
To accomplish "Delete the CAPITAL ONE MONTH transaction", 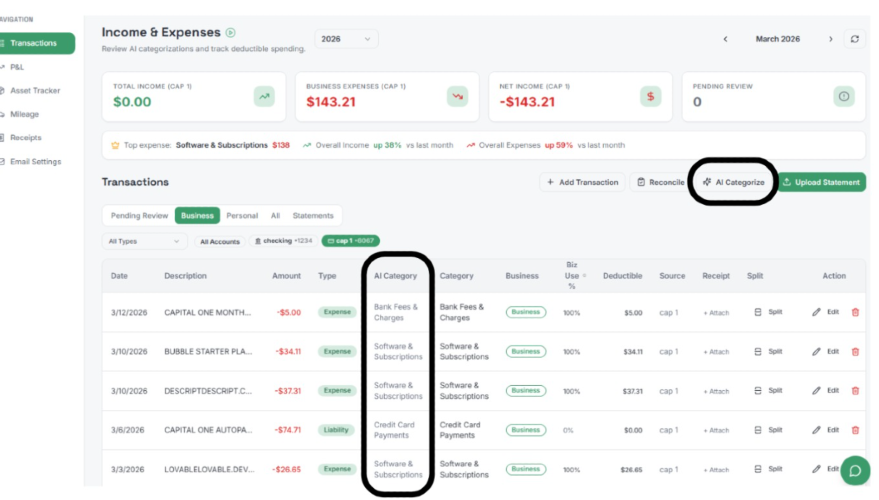I will [855, 312].
